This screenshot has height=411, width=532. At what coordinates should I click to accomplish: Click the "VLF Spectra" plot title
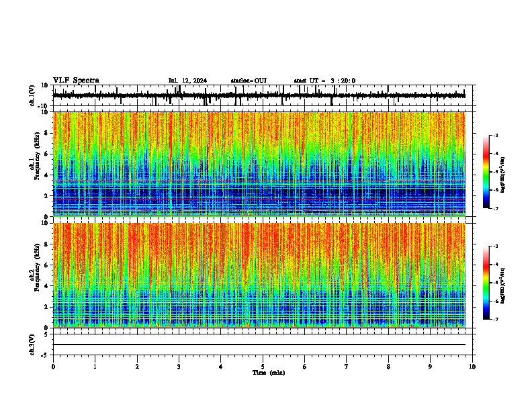(x=76, y=81)
